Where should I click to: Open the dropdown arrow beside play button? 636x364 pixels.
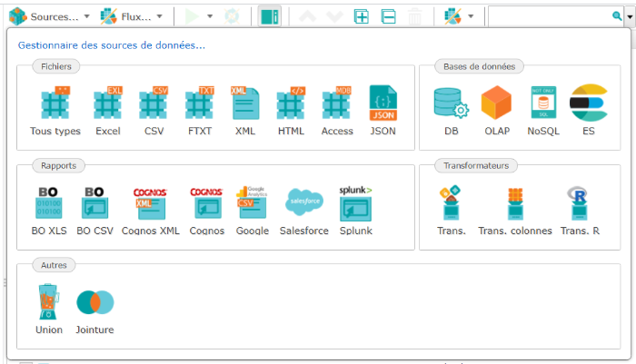pyautogui.click(x=210, y=16)
